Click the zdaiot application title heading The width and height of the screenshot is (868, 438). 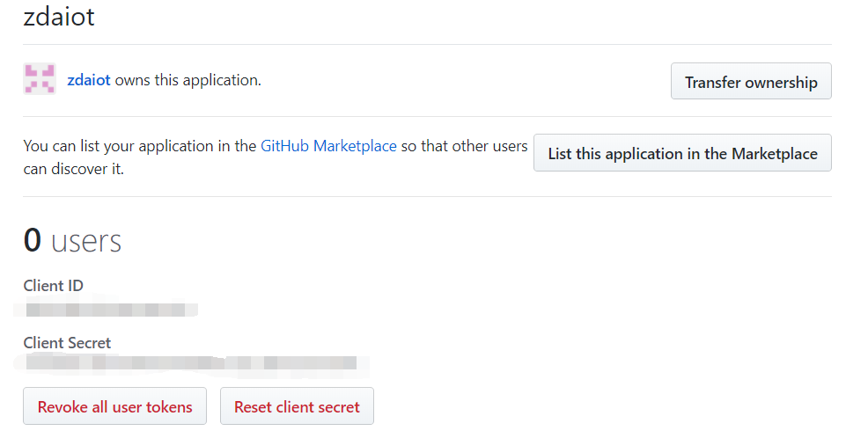[59, 17]
